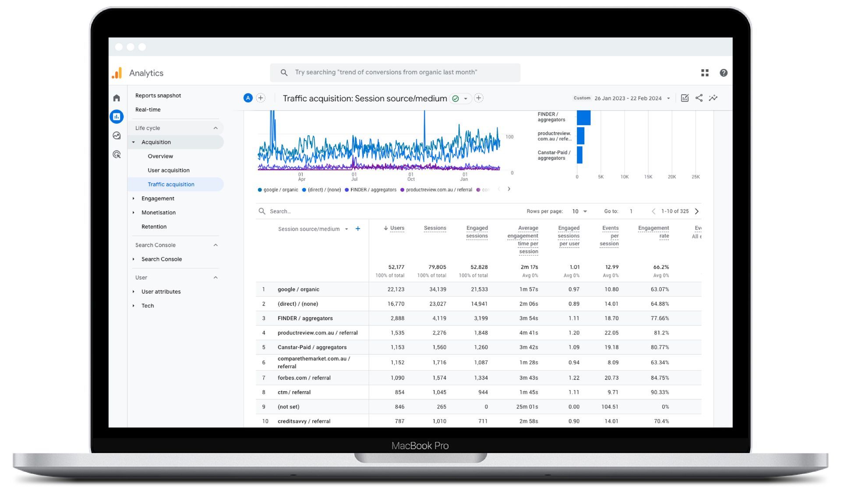
Task: Toggle productreview.com.au / referral legend series
Action: [x=436, y=190]
